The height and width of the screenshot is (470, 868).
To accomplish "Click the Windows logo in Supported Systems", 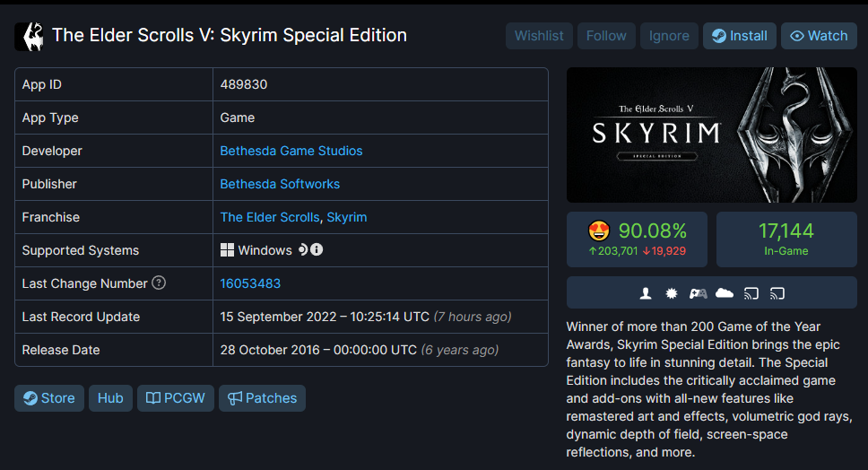I will tap(228, 250).
